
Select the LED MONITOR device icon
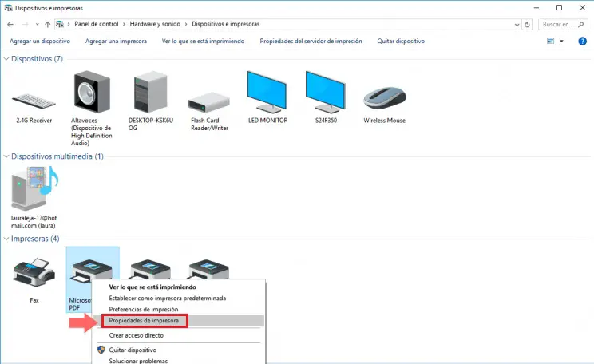coord(267,92)
